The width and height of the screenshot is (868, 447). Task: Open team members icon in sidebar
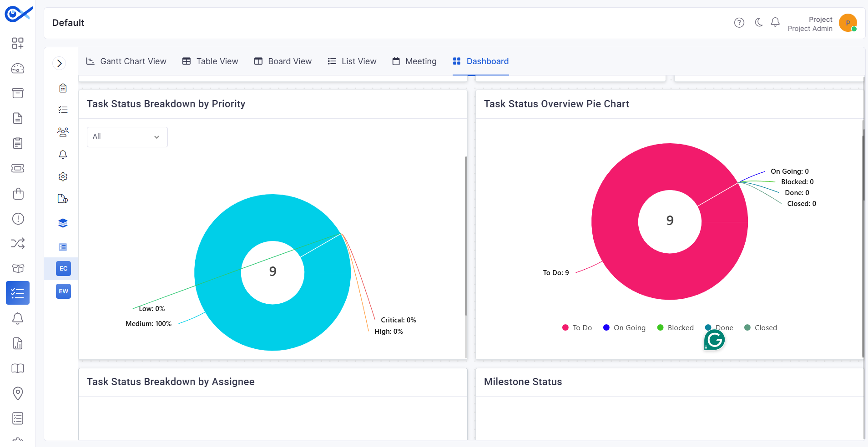coord(63,132)
